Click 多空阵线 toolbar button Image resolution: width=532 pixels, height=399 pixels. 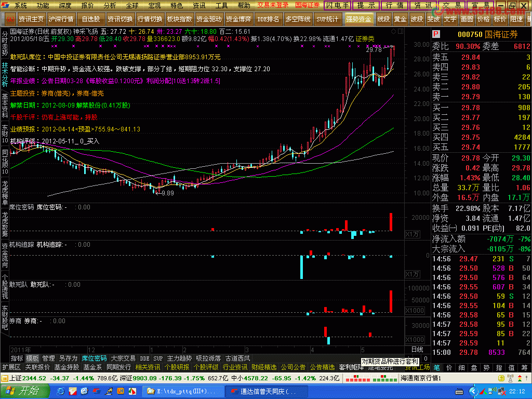click(298, 19)
